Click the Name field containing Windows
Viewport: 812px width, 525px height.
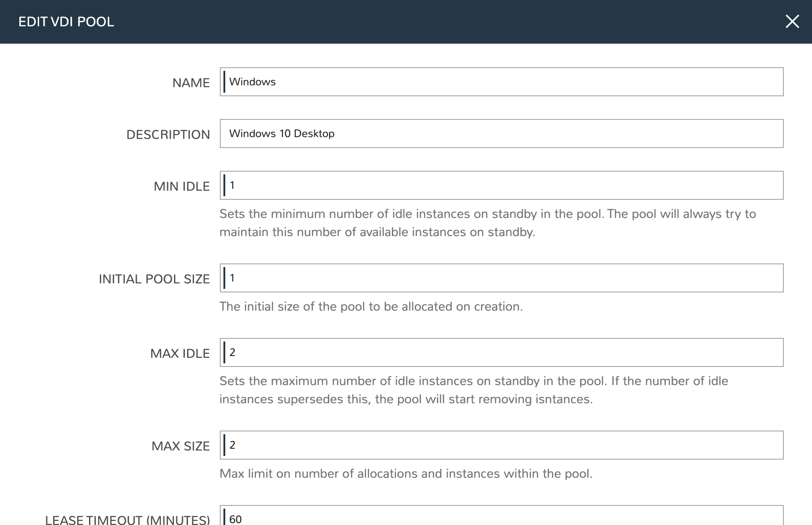501,82
